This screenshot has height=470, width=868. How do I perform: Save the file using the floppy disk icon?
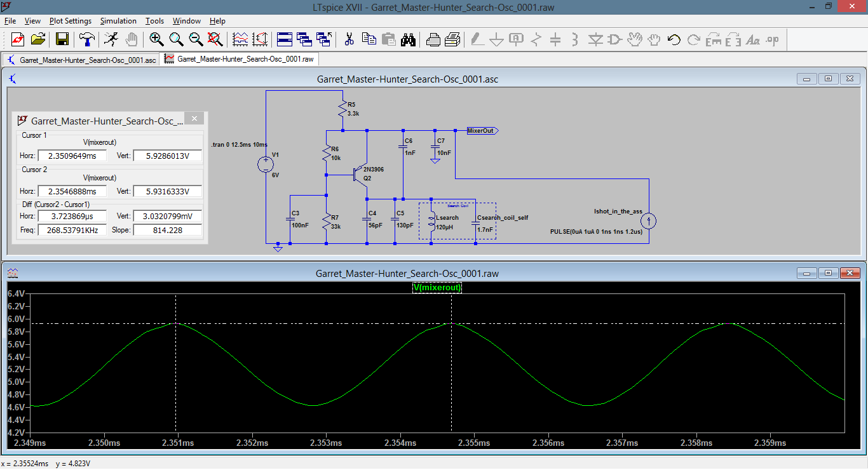(62, 39)
